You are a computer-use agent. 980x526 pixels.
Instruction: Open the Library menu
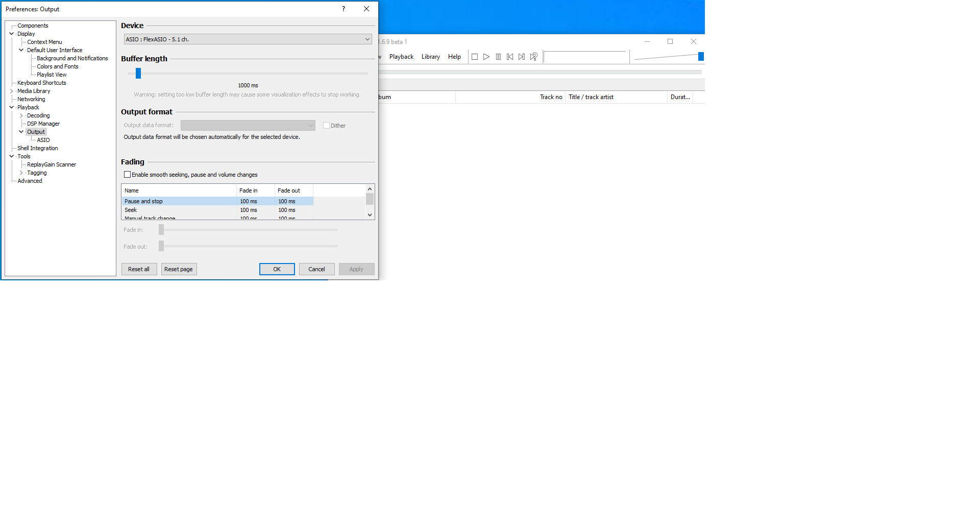click(430, 57)
